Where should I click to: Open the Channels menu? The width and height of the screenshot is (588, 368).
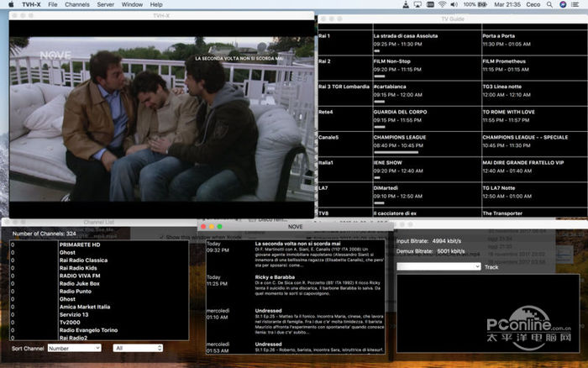pos(76,5)
